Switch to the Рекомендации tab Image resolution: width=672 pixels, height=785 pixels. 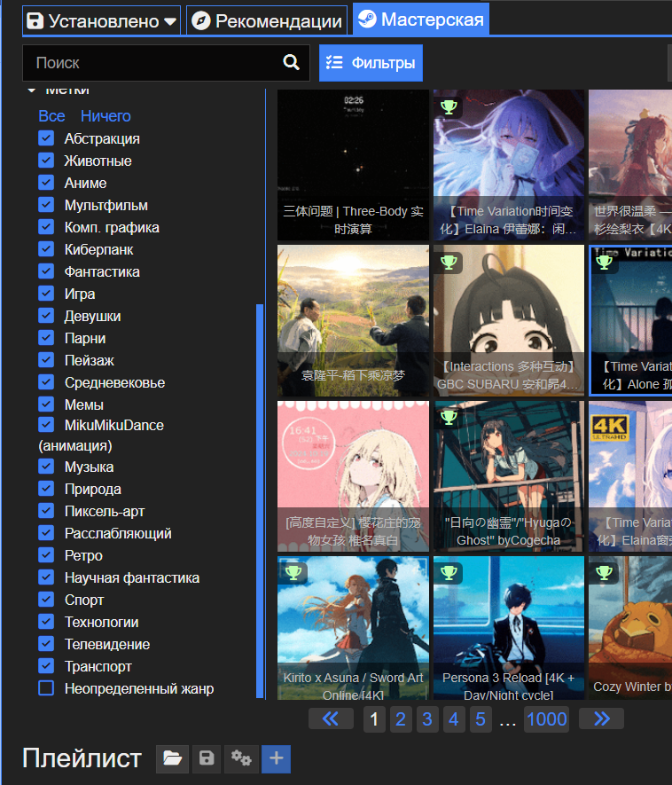click(267, 20)
